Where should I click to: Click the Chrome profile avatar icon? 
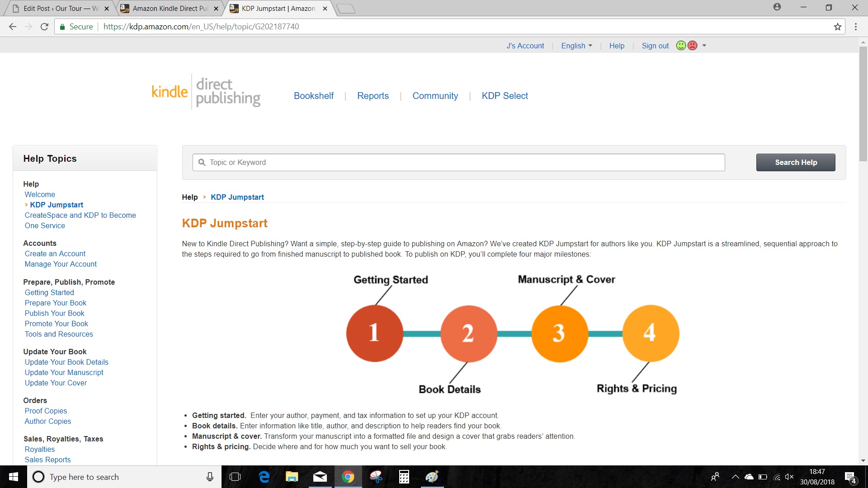[777, 7]
